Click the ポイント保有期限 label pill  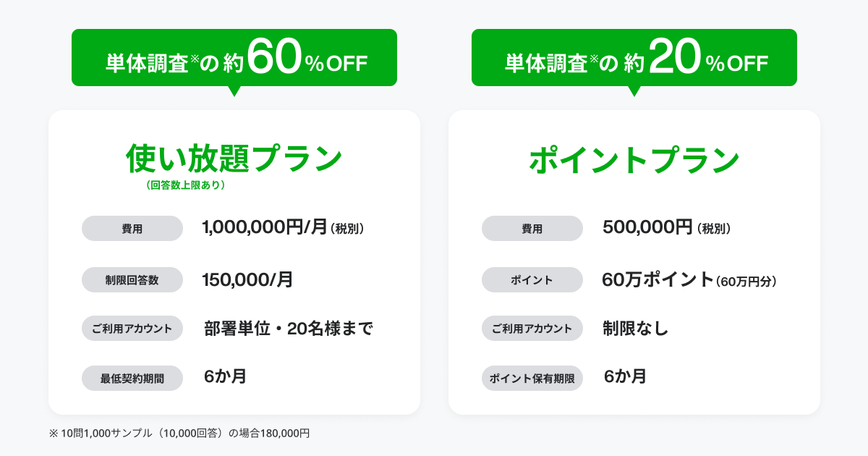tap(532, 378)
